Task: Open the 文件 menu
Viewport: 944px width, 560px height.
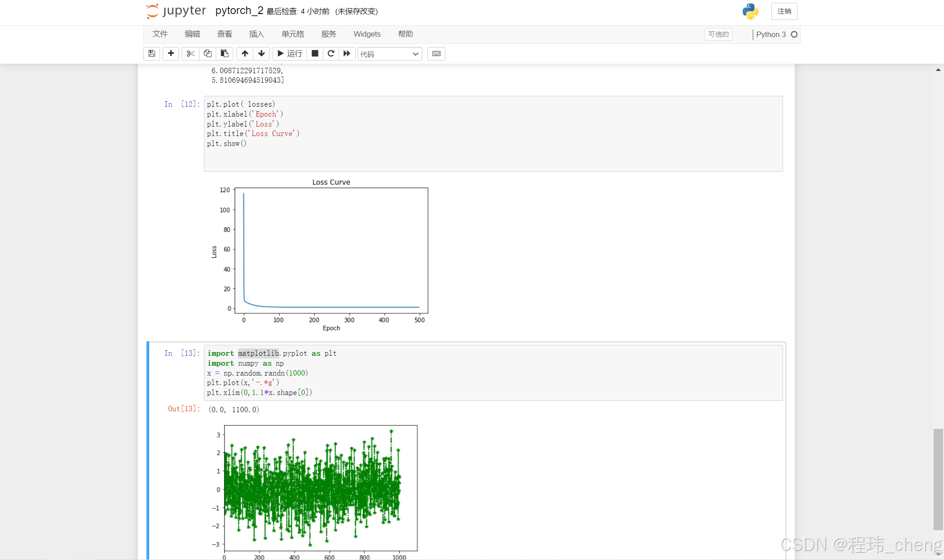Action: pos(160,34)
